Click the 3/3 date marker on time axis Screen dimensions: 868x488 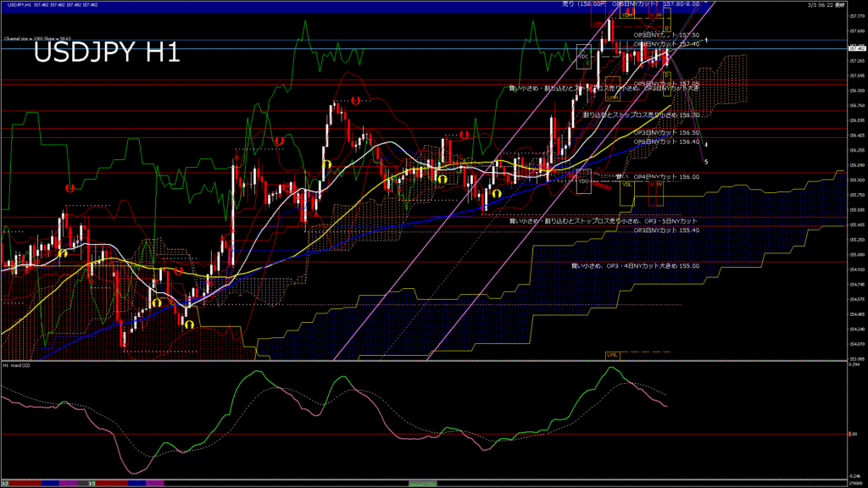point(92,484)
